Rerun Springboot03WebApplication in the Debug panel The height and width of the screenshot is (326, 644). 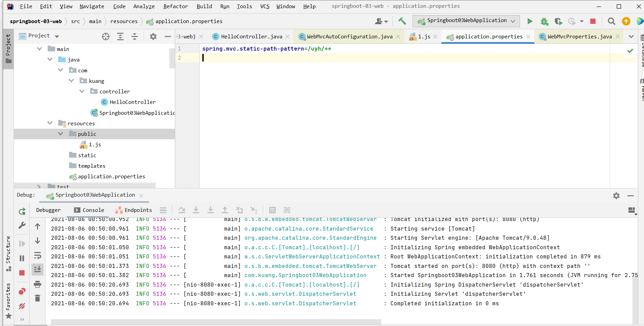tap(22, 212)
